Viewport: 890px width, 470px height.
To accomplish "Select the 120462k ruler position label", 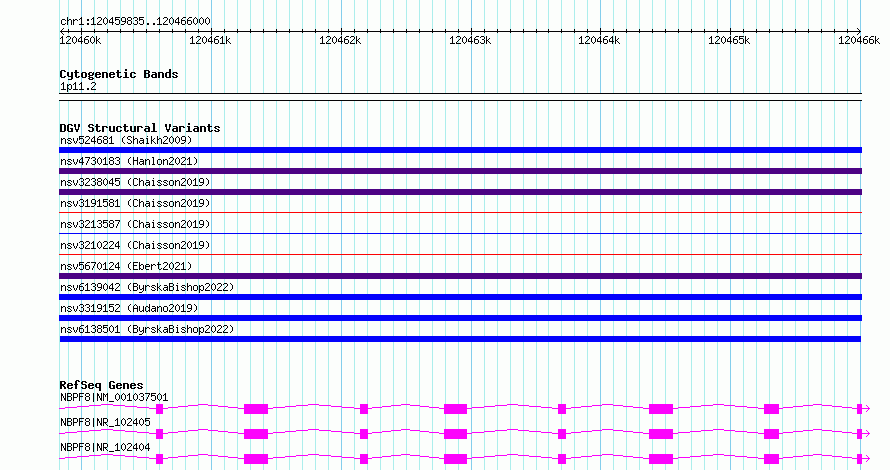I will point(340,40).
